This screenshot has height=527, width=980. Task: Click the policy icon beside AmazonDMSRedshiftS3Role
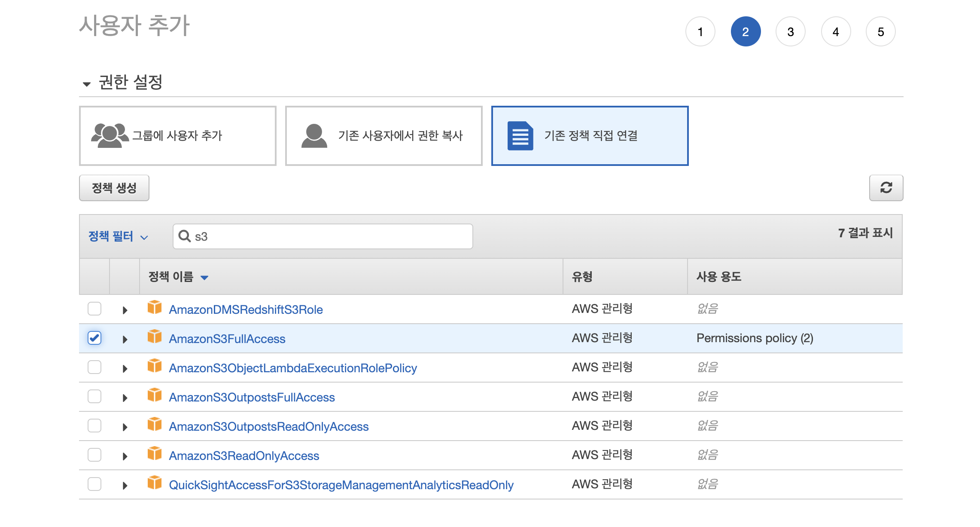pos(154,308)
